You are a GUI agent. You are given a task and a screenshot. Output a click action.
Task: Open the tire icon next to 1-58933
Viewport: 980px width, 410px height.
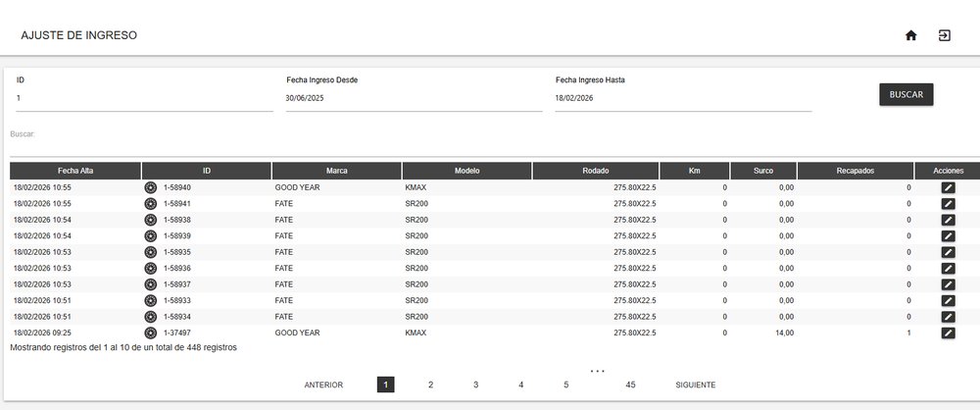150,300
